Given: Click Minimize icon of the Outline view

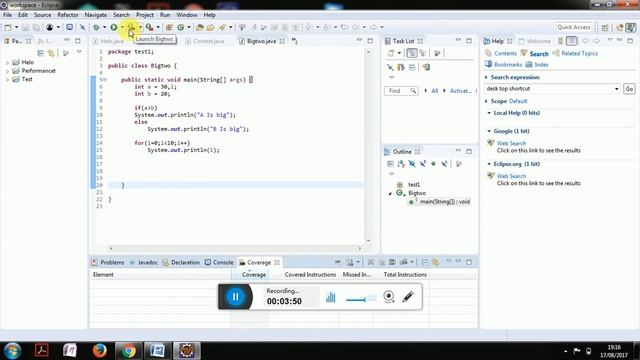Looking at the screenshot, I should coord(458,151).
